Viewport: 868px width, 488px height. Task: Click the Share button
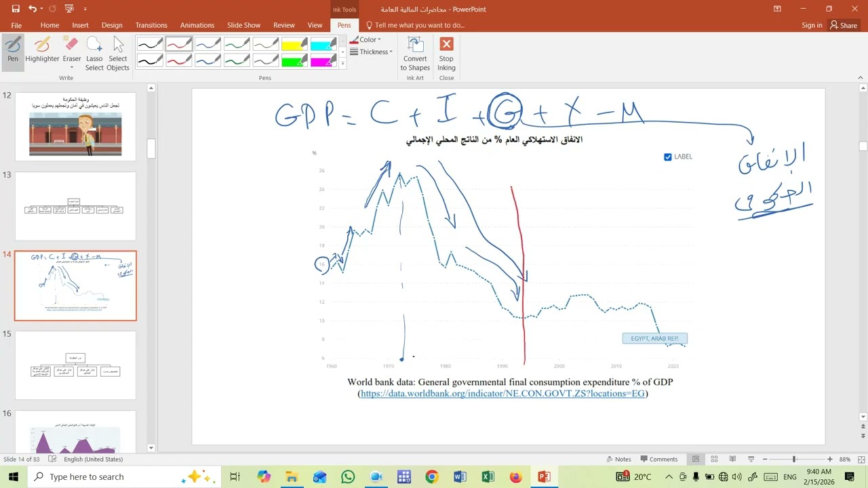coord(844,25)
